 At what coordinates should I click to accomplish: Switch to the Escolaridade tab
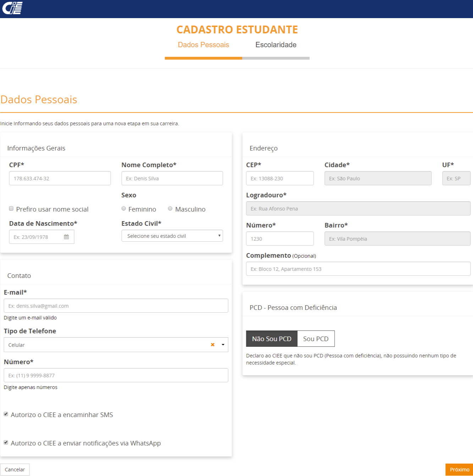tap(276, 45)
